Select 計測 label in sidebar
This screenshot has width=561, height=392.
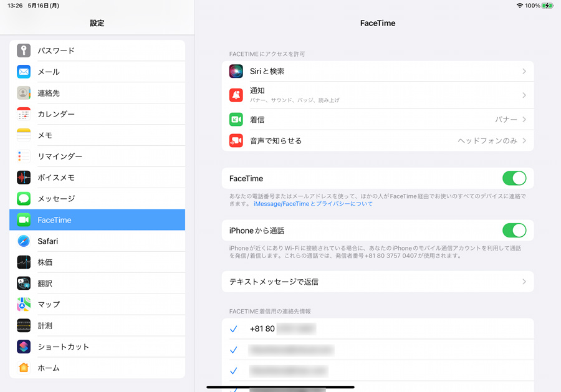pyautogui.click(x=45, y=325)
